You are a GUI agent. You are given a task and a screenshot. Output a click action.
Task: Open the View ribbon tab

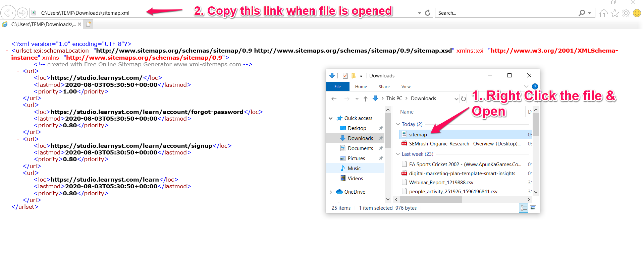[x=406, y=86]
